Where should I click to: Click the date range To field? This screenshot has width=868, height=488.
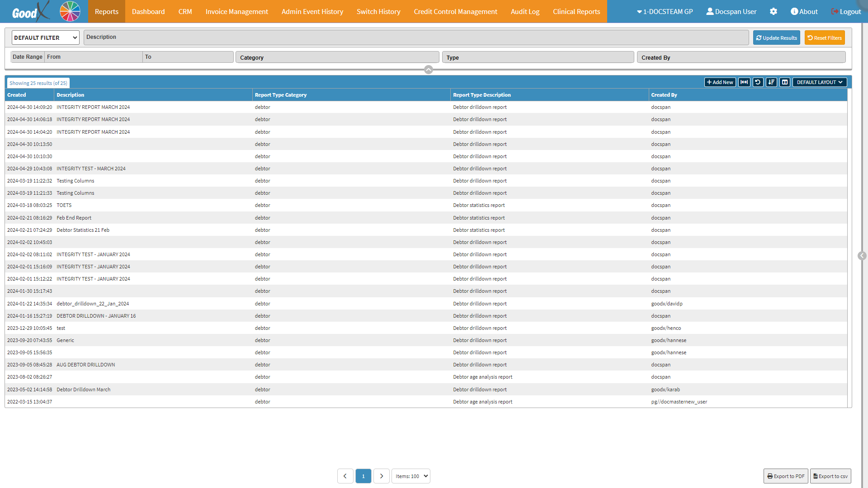click(188, 57)
